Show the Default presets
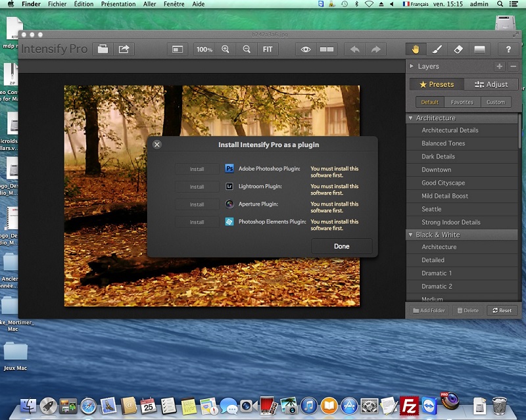 coord(430,102)
